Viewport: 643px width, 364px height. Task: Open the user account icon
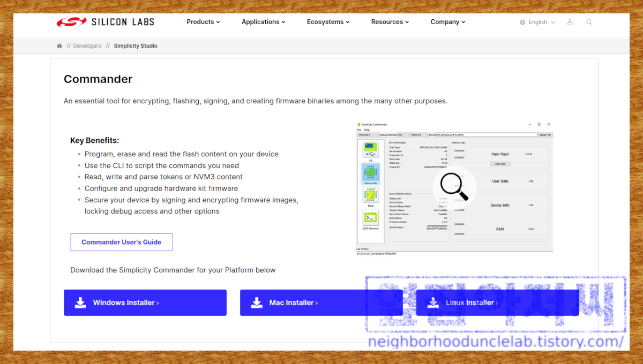point(570,22)
